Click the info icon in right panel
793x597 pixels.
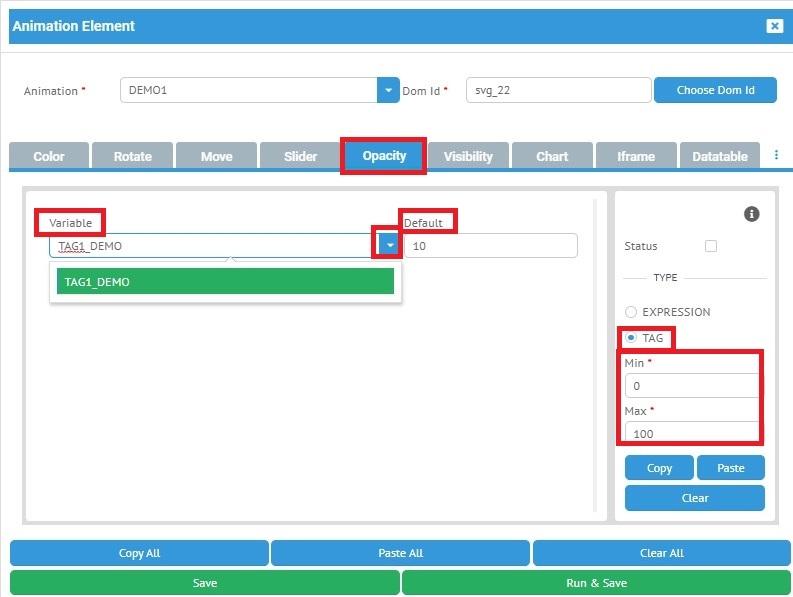tap(753, 214)
